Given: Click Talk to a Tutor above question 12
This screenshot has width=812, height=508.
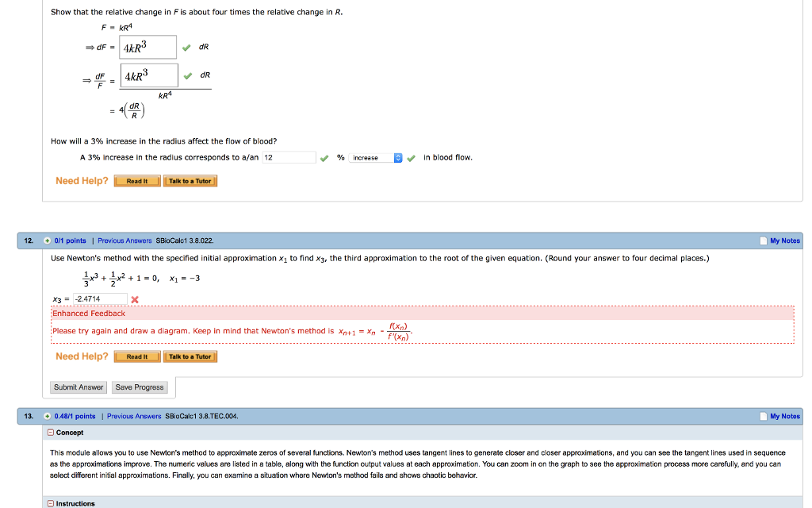Looking at the screenshot, I should tap(190, 181).
